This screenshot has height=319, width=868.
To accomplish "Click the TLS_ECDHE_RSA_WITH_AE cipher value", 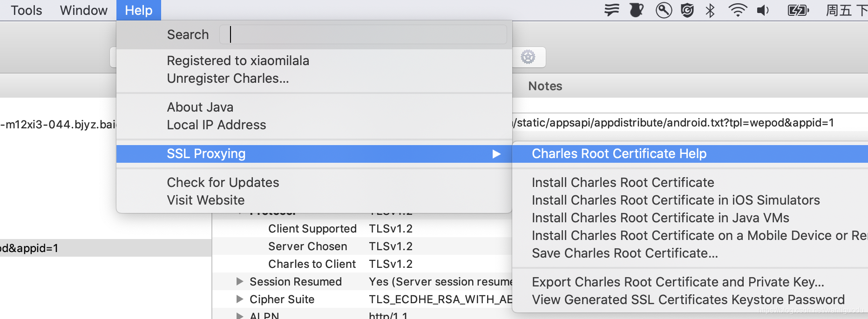I will pyautogui.click(x=441, y=299).
